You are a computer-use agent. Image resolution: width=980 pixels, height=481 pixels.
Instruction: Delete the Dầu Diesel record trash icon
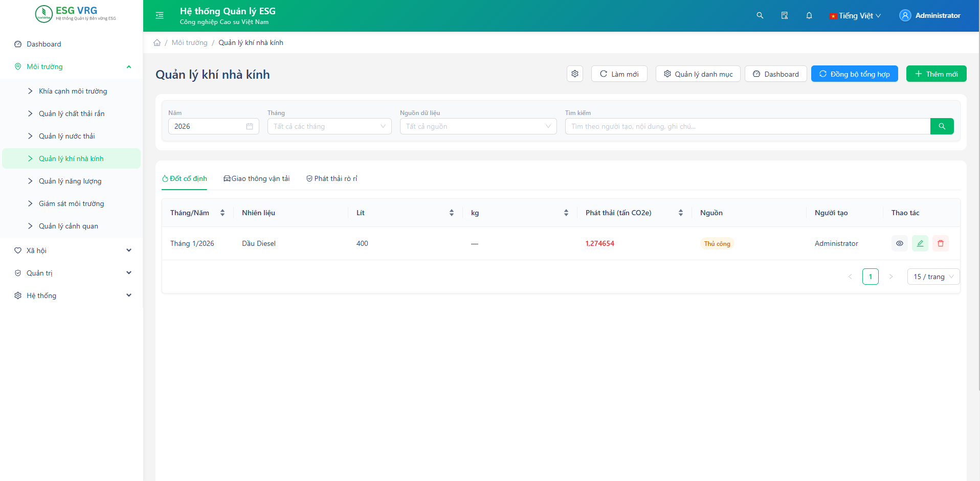point(941,243)
